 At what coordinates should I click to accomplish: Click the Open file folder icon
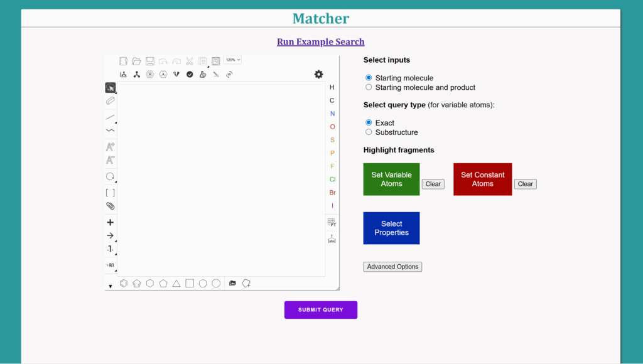136,61
